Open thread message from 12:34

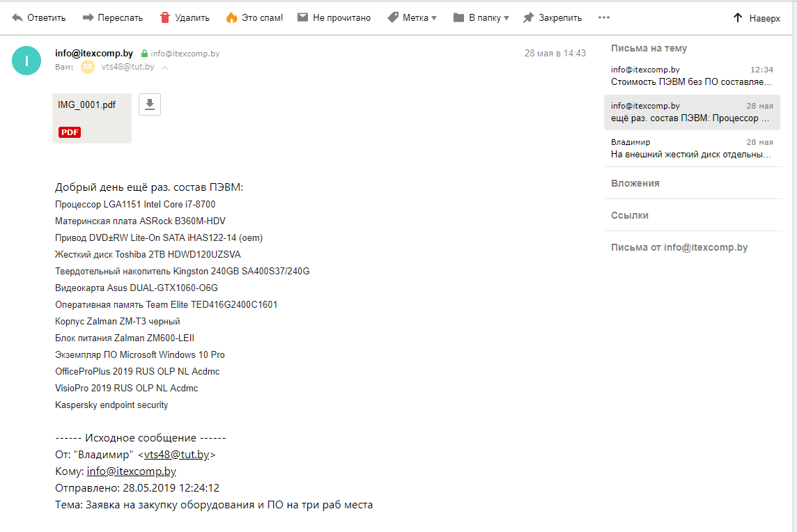click(x=692, y=76)
